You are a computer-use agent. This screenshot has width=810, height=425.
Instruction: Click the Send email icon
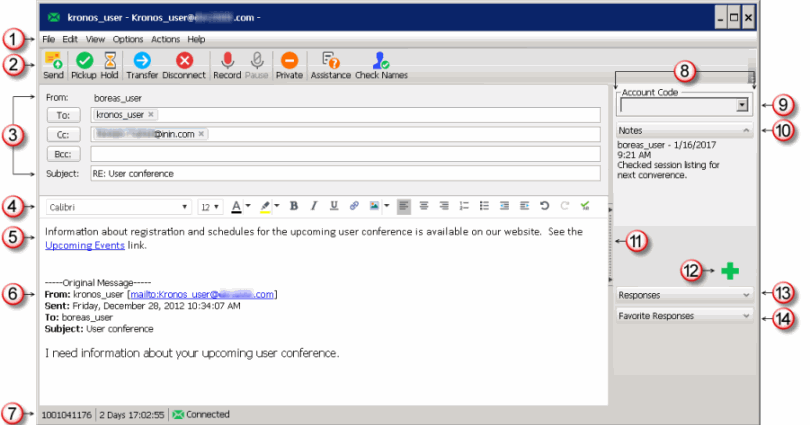[x=53, y=62]
